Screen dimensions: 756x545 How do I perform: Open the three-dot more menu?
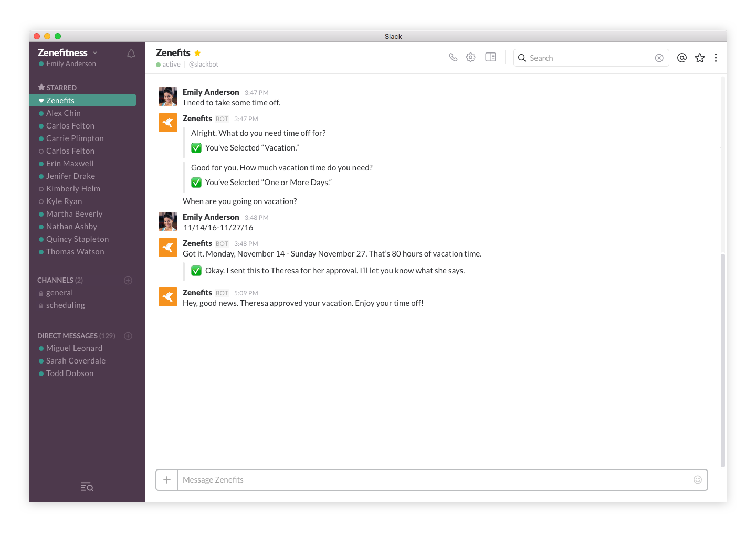(x=716, y=58)
